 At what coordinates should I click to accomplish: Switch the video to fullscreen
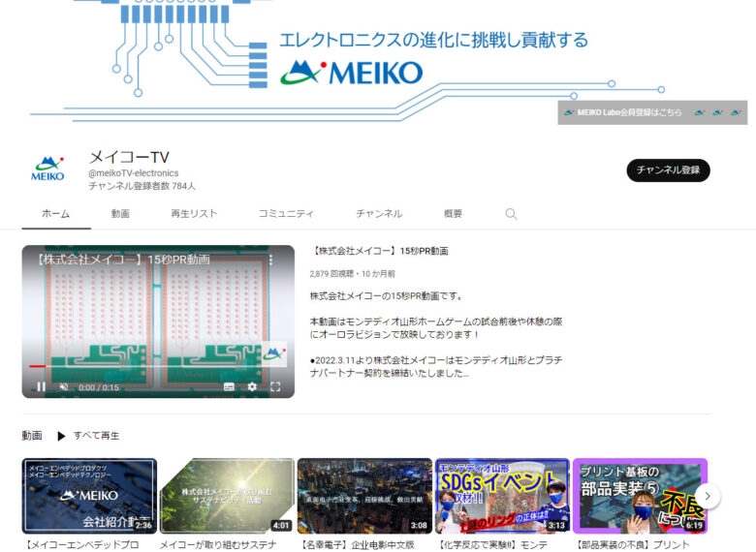pos(275,386)
